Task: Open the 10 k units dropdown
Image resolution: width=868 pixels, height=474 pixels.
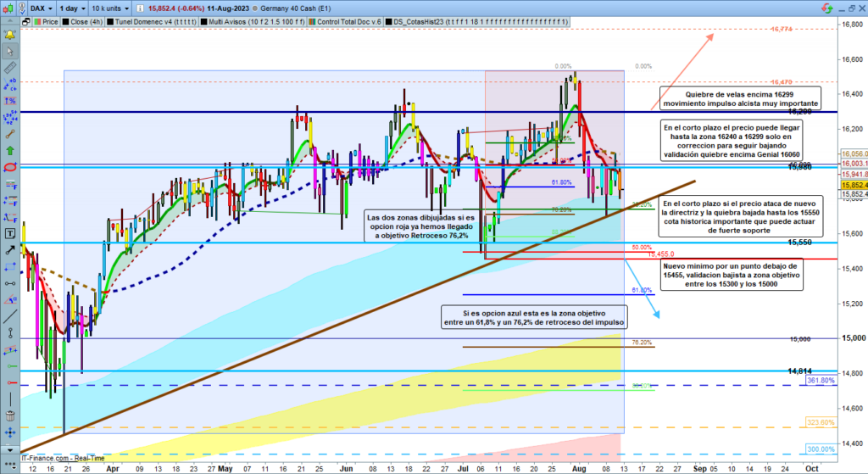Action: coord(114,7)
